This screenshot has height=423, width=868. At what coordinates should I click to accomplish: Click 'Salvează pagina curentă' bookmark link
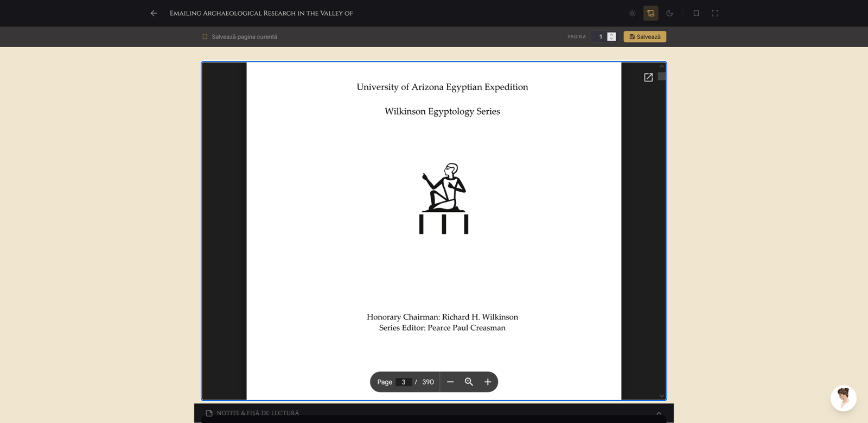(x=239, y=37)
